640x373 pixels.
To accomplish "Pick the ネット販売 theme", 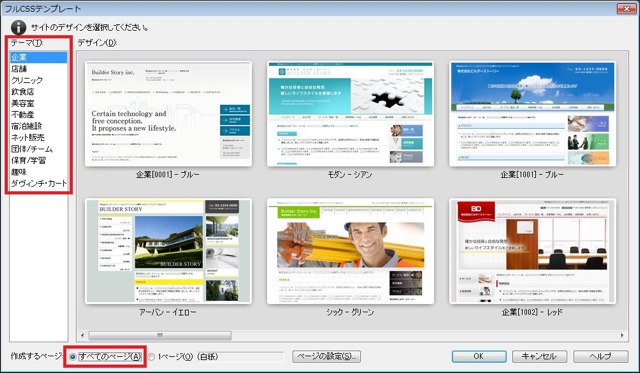I will point(39,137).
